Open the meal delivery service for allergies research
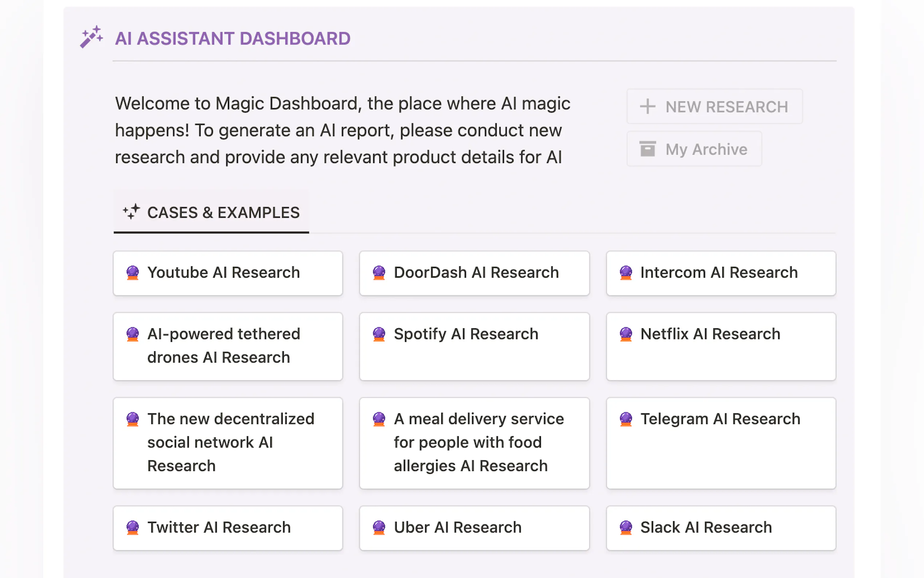The image size is (924, 578). (474, 442)
